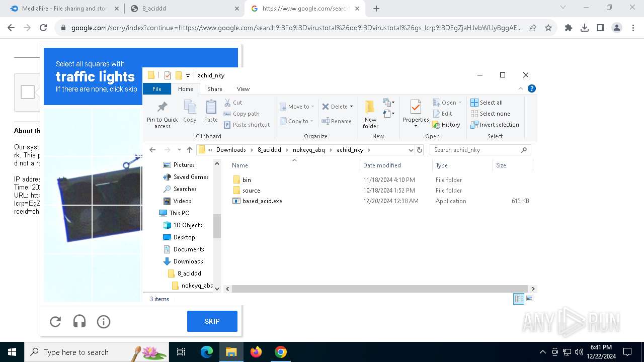Open Pictures in navigation pane
The image size is (644, 362).
pyautogui.click(x=184, y=165)
